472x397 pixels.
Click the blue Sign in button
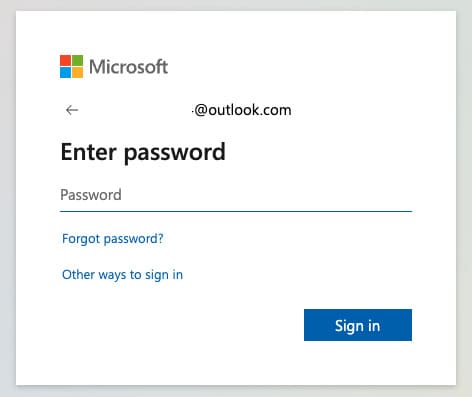(x=358, y=325)
